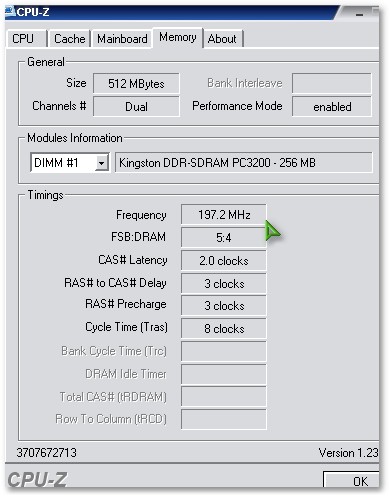Click the CAS# Latency 2.0 clocks value

224,261
